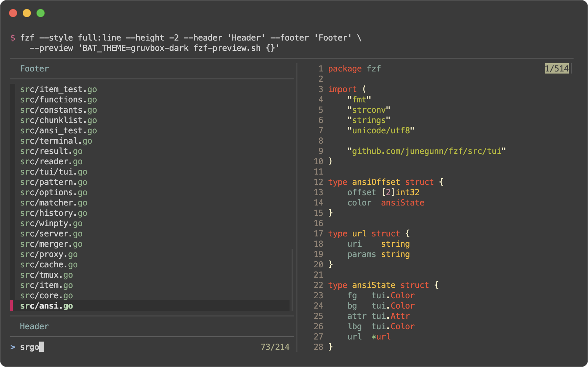Click the file list scrollbar
The image size is (588, 367).
tap(292, 280)
